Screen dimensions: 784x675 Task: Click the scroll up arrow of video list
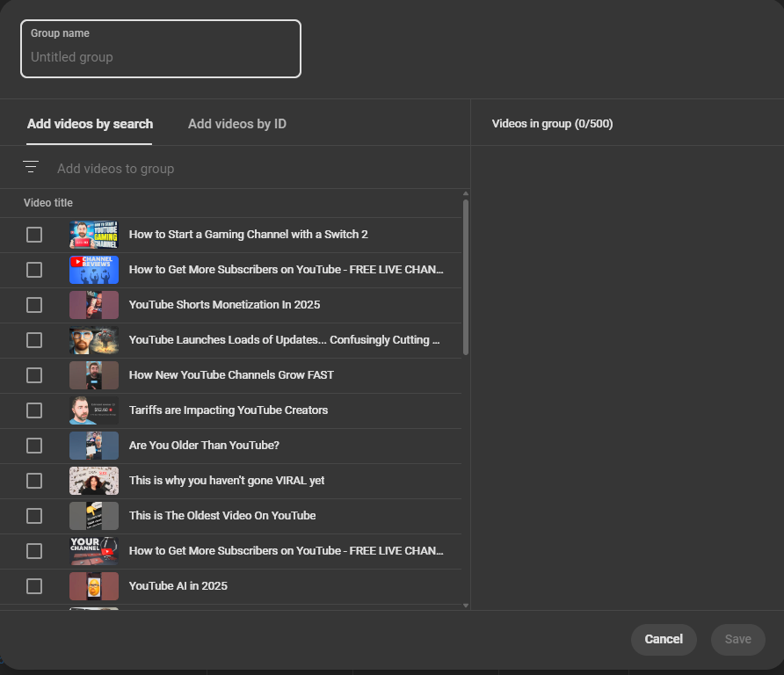point(466,193)
